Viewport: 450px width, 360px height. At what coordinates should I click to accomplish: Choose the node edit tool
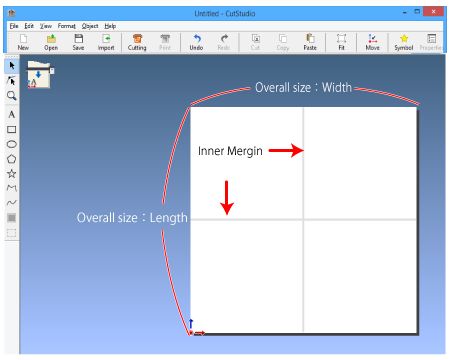[12, 81]
